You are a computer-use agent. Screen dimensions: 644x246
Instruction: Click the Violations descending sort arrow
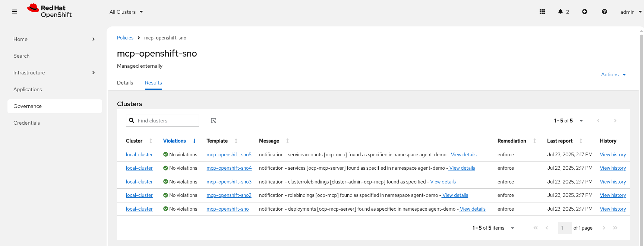tap(194, 141)
